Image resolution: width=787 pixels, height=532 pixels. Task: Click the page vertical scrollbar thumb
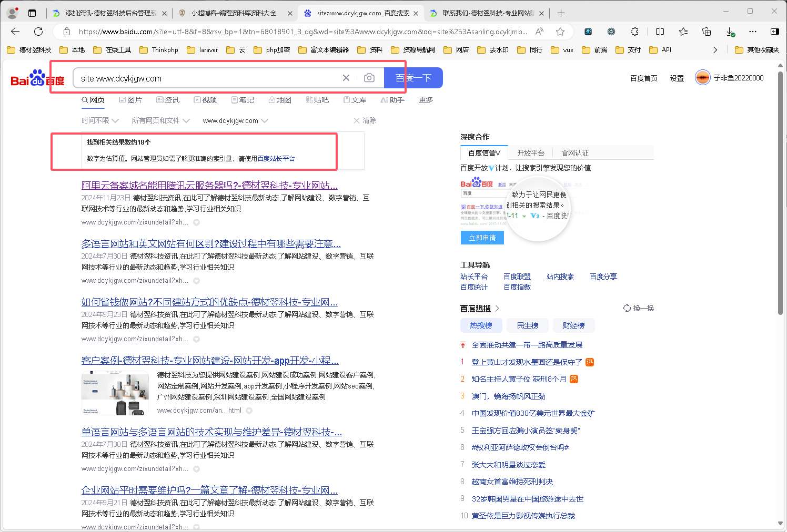click(x=780, y=192)
